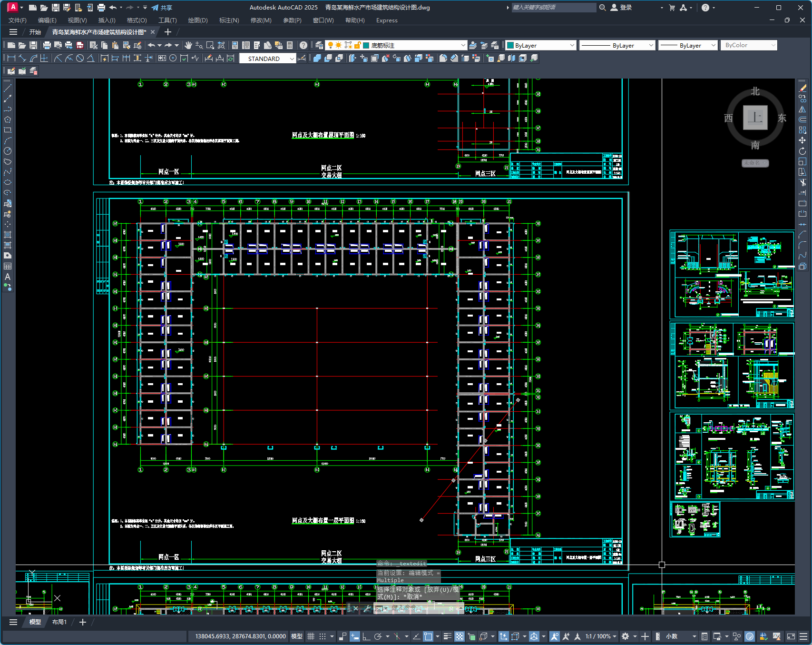Toggle lineweight display in status bar
Screen dimensions: 812x645
[448, 636]
